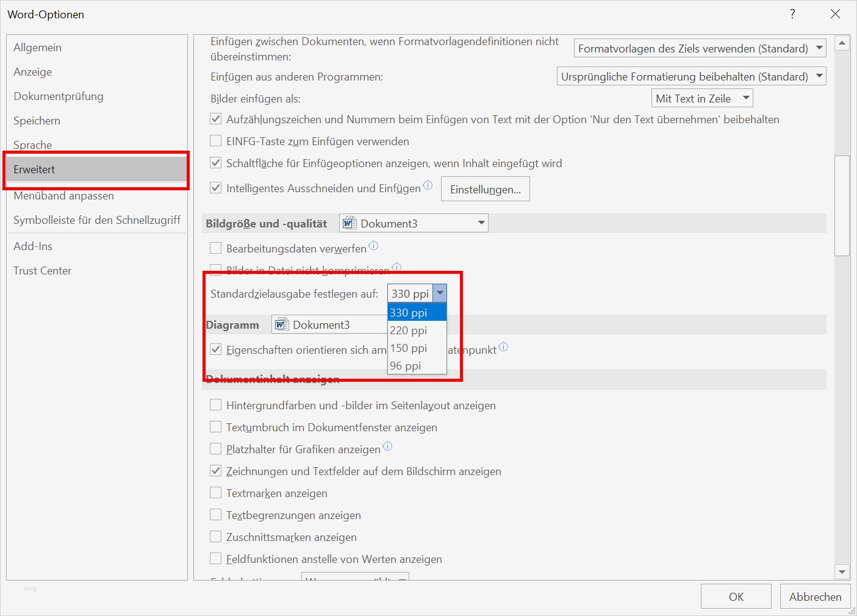Click the help question mark icon
Image resolution: width=857 pixels, height=616 pixels.
coord(792,14)
